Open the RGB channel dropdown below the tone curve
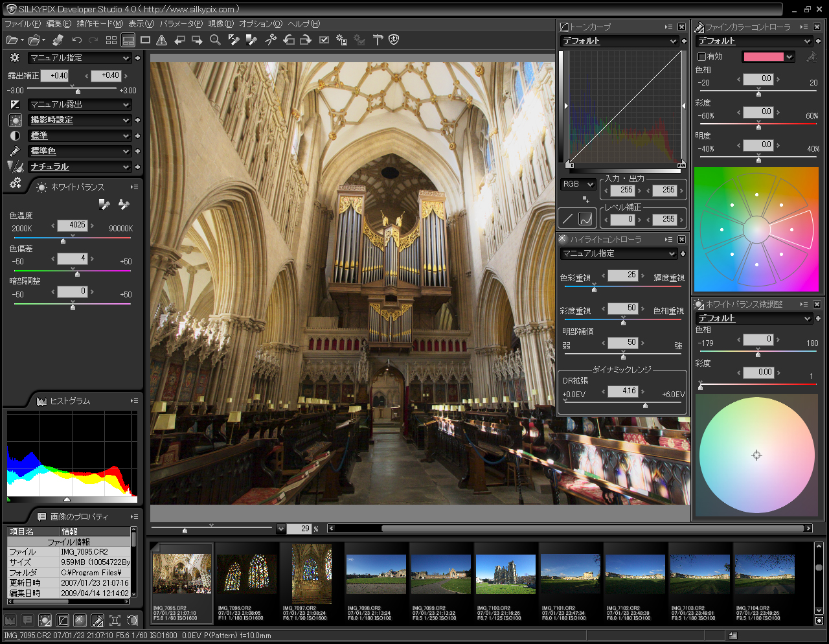This screenshot has height=644, width=829. click(x=577, y=184)
